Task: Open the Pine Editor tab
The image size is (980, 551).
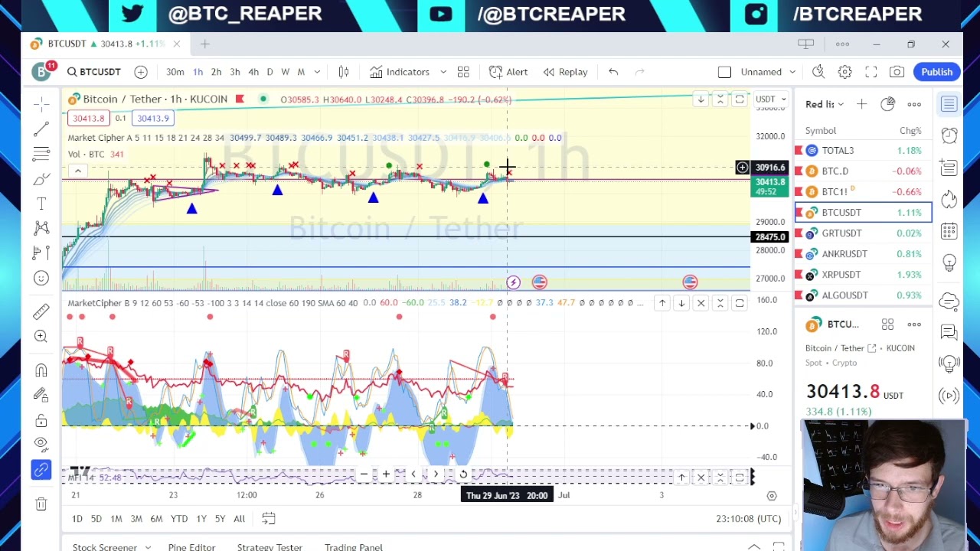Action: click(x=191, y=546)
